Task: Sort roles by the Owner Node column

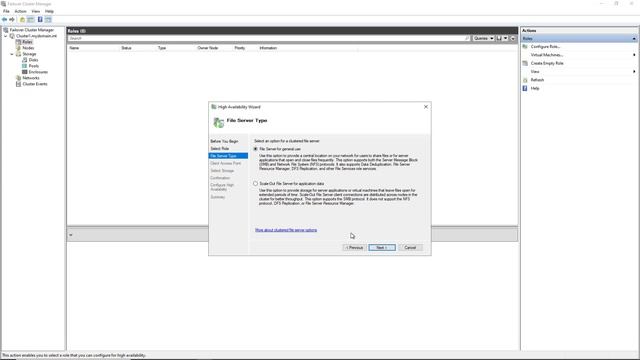Action: (208, 48)
